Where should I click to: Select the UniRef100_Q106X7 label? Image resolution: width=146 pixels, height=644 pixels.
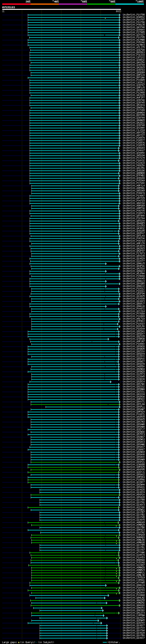(x=134, y=638)
